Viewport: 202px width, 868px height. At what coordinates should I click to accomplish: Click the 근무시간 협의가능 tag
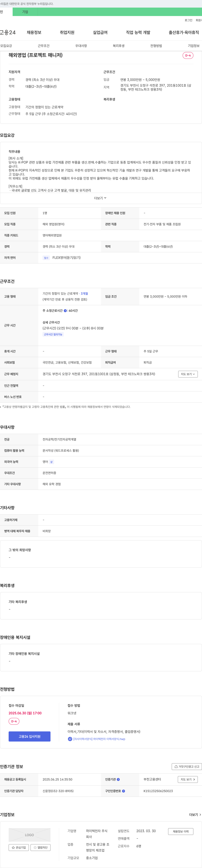(53, 335)
